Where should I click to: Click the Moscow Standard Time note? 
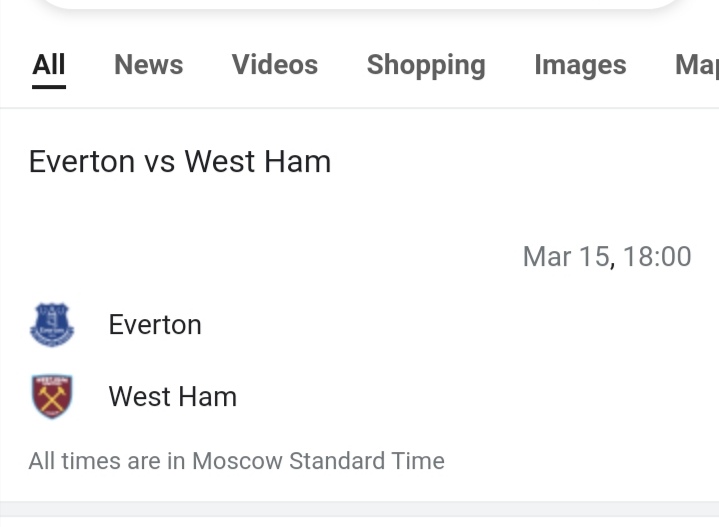pos(318,461)
